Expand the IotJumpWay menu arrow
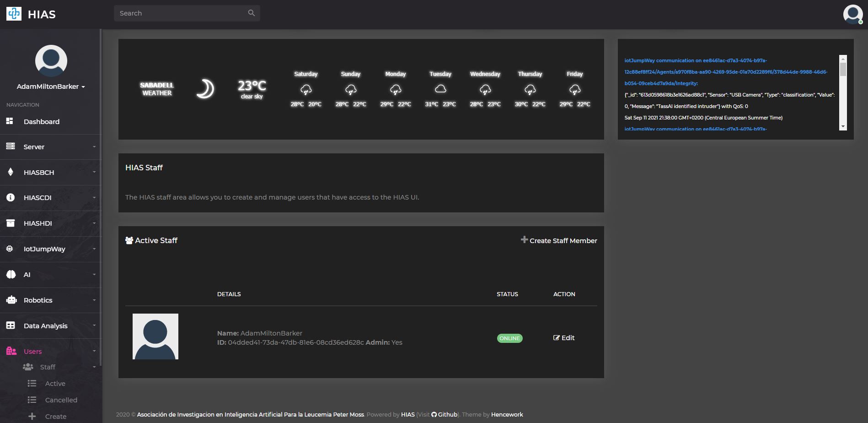 94,249
